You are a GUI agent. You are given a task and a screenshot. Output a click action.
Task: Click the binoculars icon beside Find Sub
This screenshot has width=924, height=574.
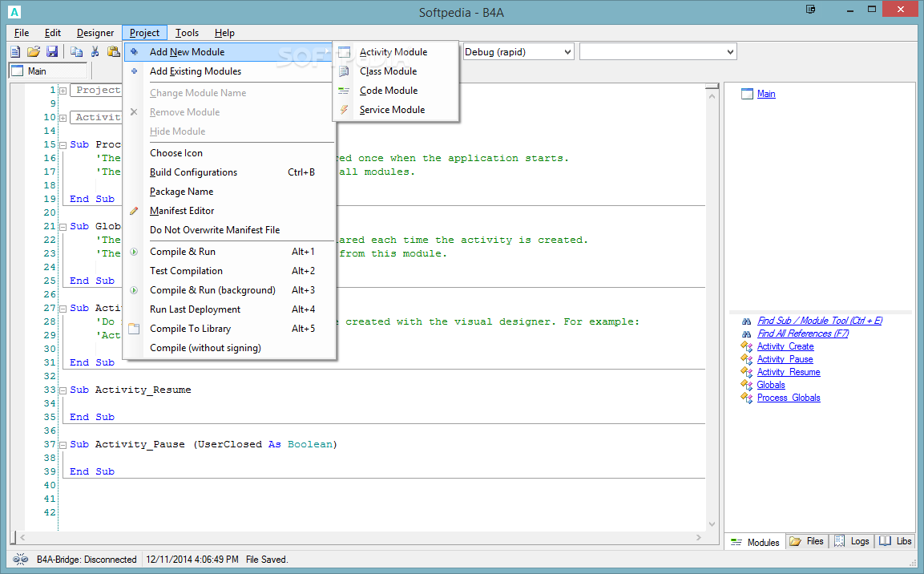747,321
